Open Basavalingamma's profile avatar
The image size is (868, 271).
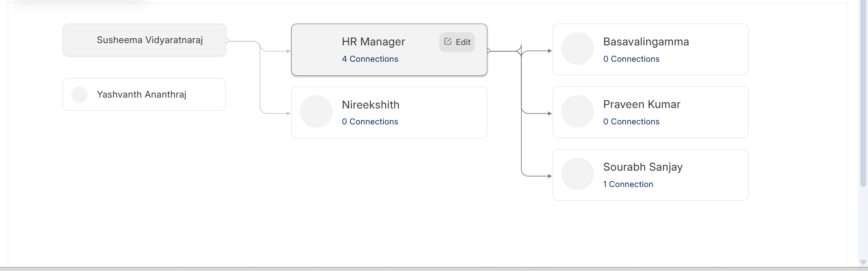(578, 49)
